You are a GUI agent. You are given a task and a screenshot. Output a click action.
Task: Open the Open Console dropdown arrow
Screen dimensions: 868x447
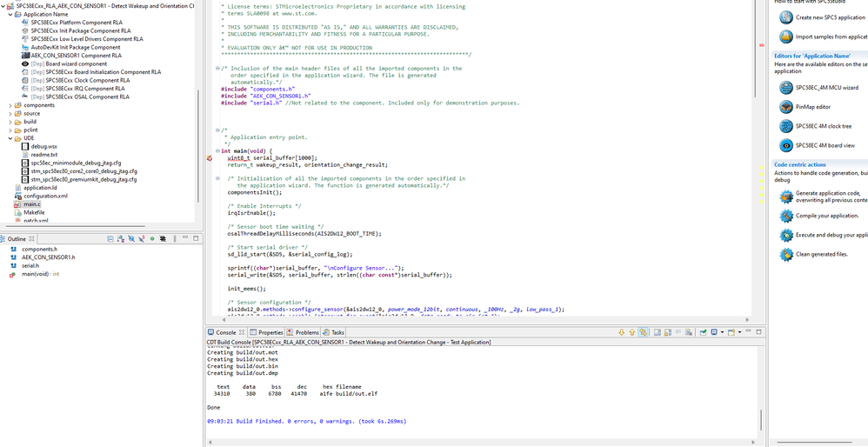click(739, 332)
